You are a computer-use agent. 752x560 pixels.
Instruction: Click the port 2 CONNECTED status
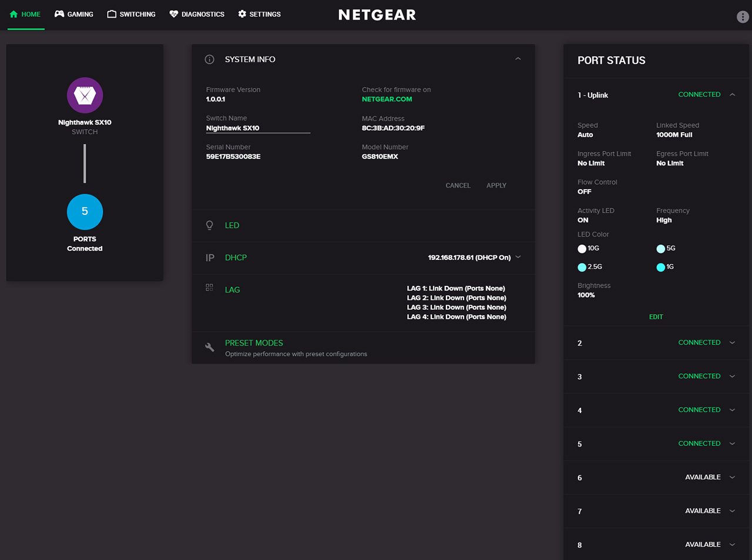click(x=699, y=343)
